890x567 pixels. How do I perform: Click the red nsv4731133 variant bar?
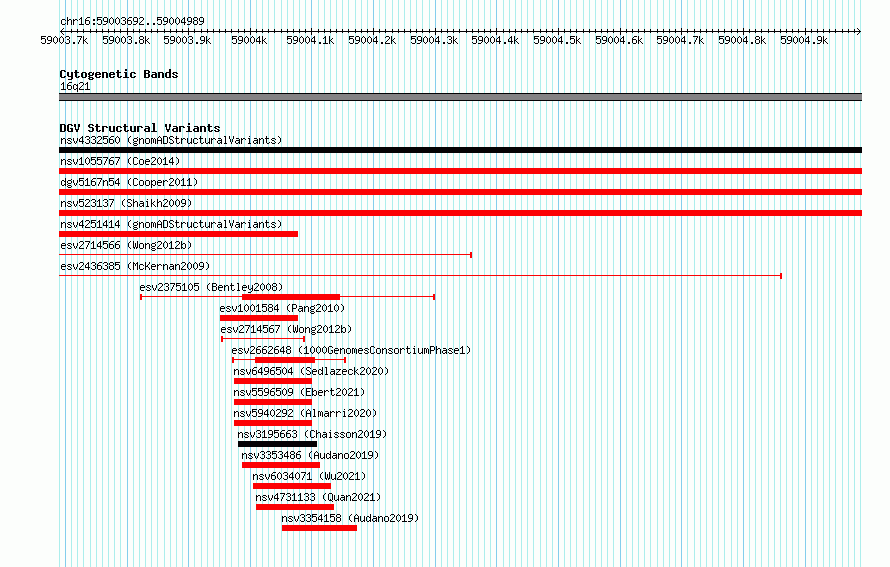pyautogui.click(x=295, y=507)
